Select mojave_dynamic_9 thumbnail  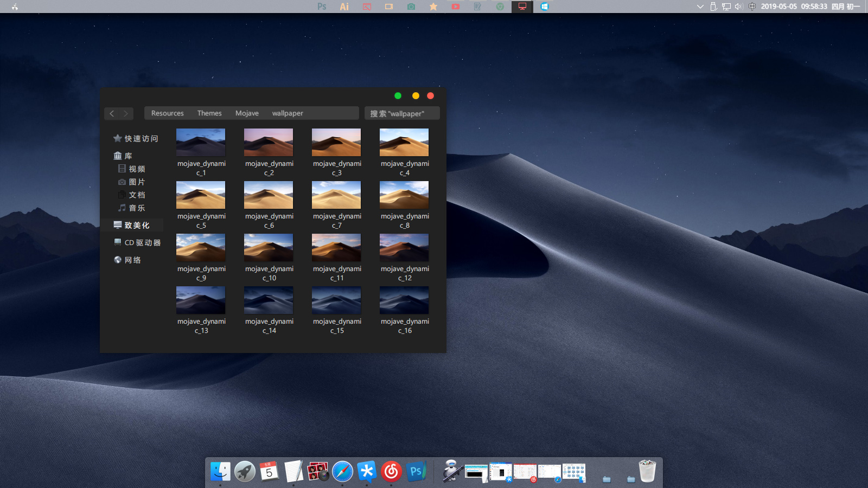[x=201, y=247]
